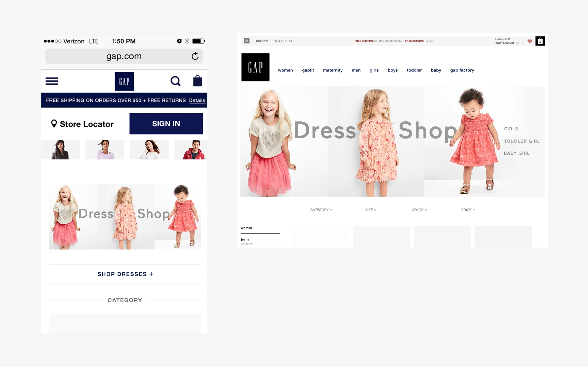Click small Gap brand icon in top bar

(246, 41)
